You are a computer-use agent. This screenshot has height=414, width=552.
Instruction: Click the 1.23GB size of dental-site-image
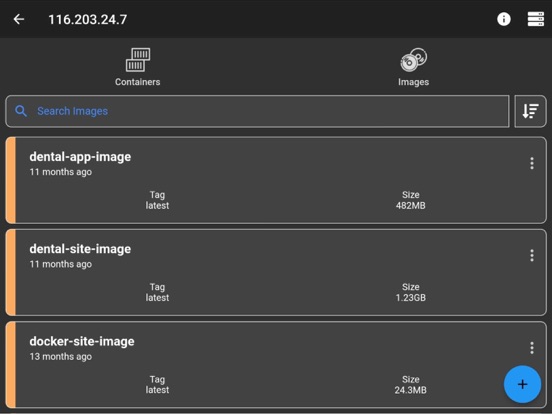(x=410, y=298)
